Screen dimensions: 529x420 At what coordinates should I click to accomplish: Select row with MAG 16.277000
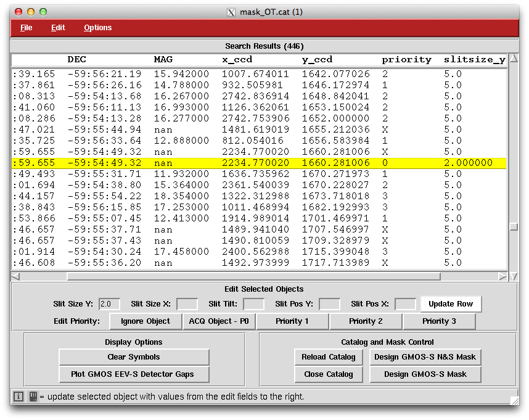(259, 118)
